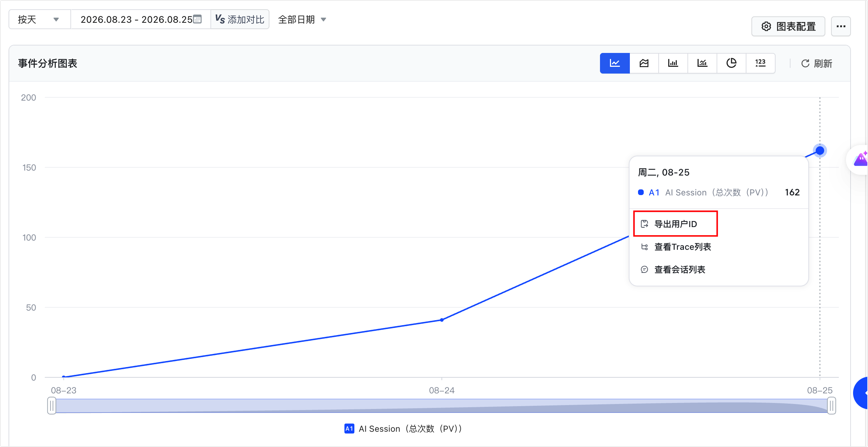Switch to the area chart view icon

click(644, 63)
